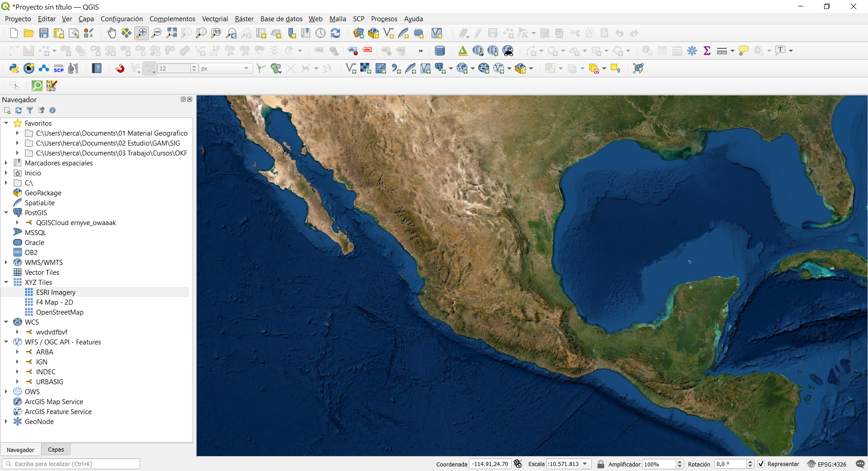Viewport: 868px width, 471px height.
Task: Open the Procesos menu
Action: point(384,19)
